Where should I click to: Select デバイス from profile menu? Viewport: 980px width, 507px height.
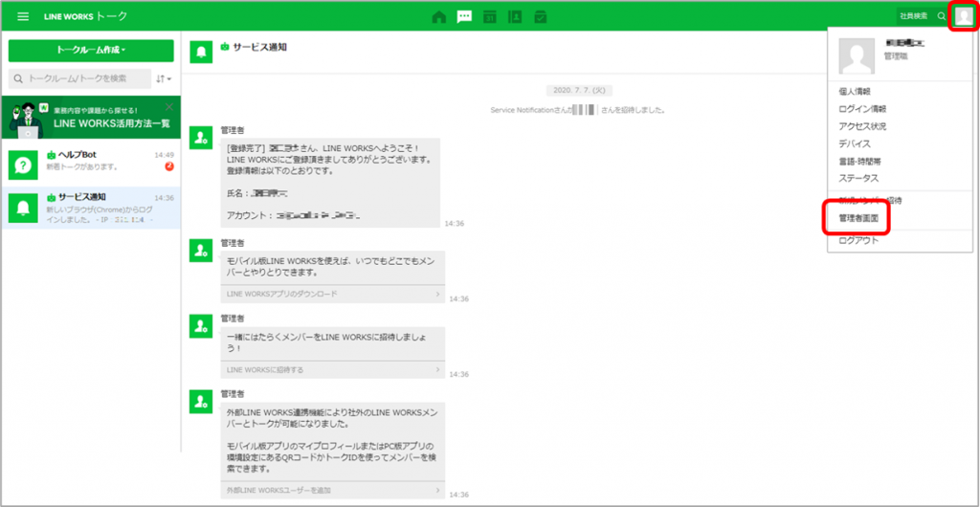(855, 143)
